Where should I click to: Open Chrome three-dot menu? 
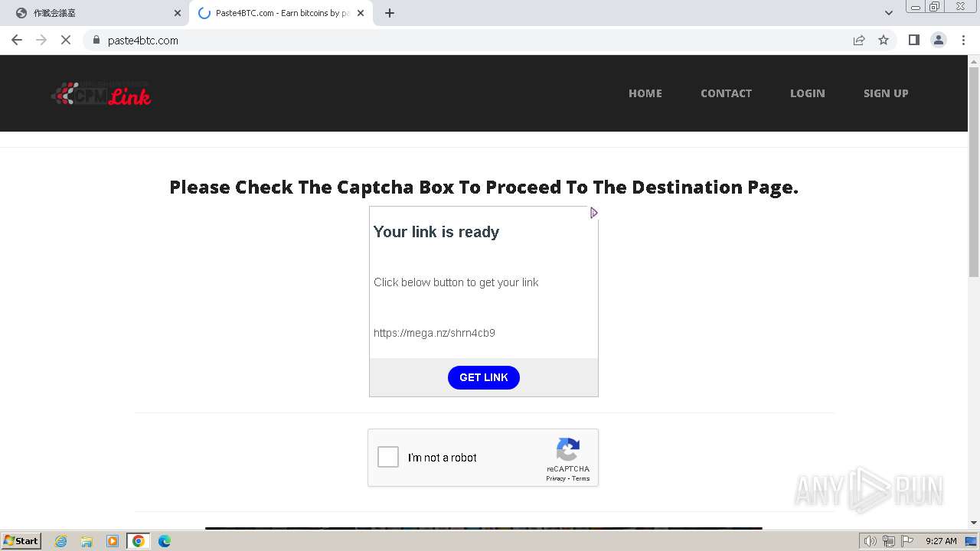(964, 40)
